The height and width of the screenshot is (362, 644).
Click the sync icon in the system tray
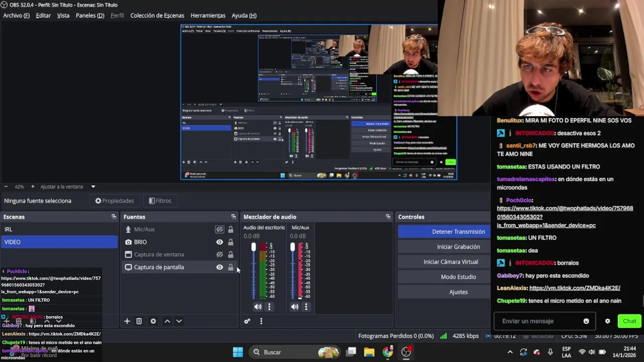point(523,352)
